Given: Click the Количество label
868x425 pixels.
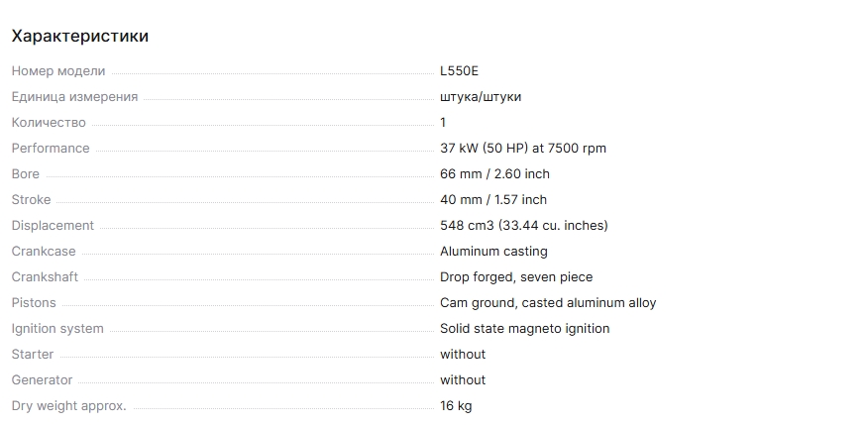Looking at the screenshot, I should click(49, 123).
